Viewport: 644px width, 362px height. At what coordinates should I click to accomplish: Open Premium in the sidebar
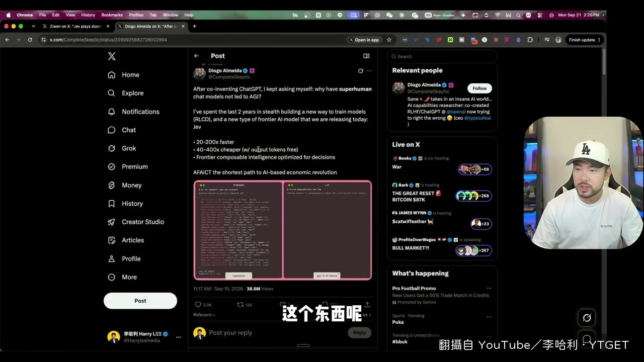[128, 166]
